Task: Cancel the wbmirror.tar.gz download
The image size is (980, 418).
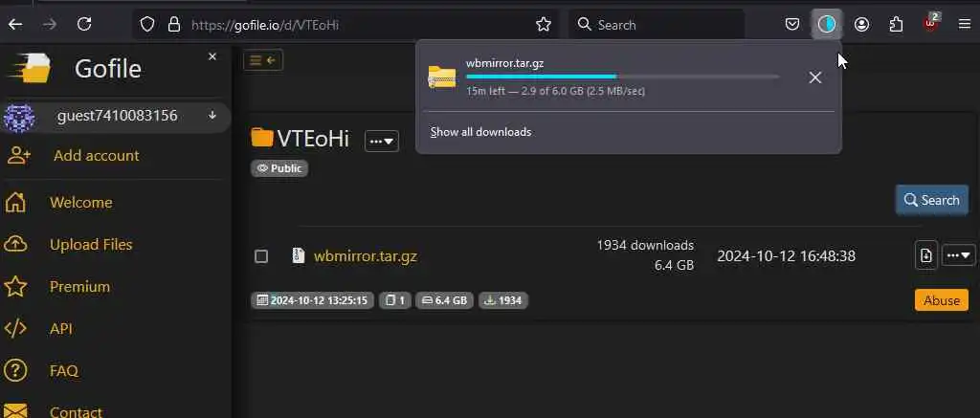Action: [x=815, y=77]
